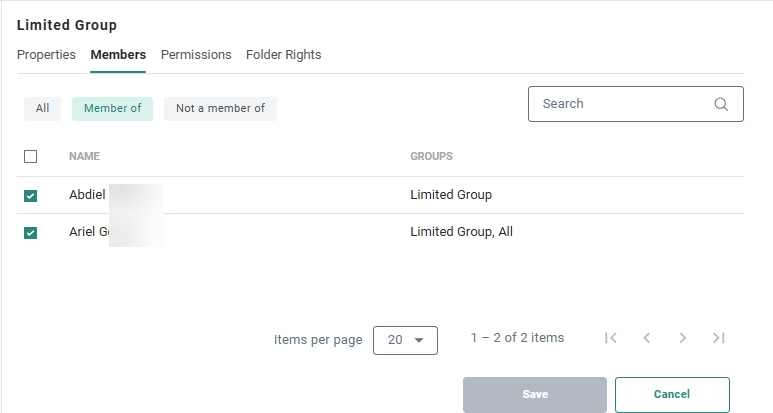
Task: Filter by Not a member of
Action: click(220, 109)
